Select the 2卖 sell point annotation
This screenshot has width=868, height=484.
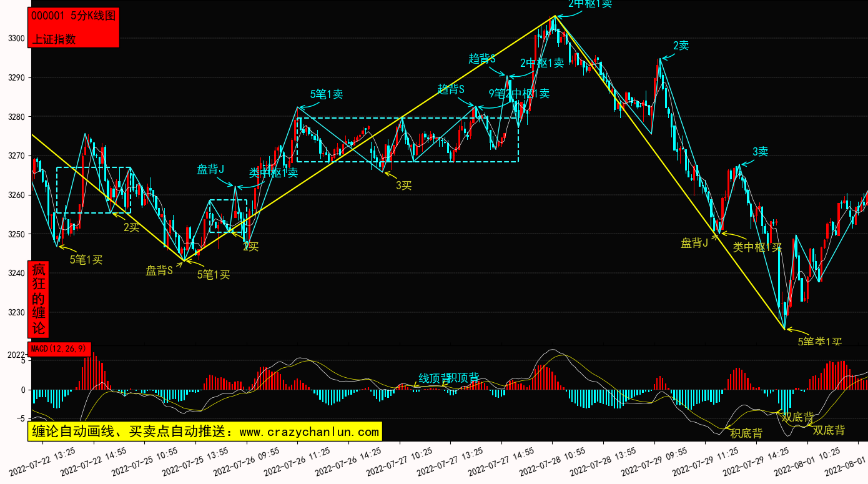tap(681, 45)
